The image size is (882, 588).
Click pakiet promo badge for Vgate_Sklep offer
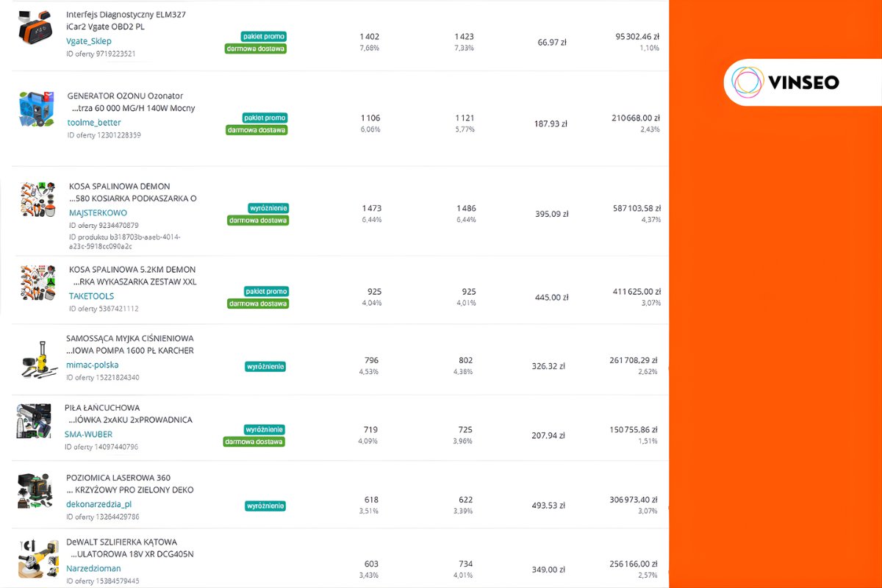[264, 36]
